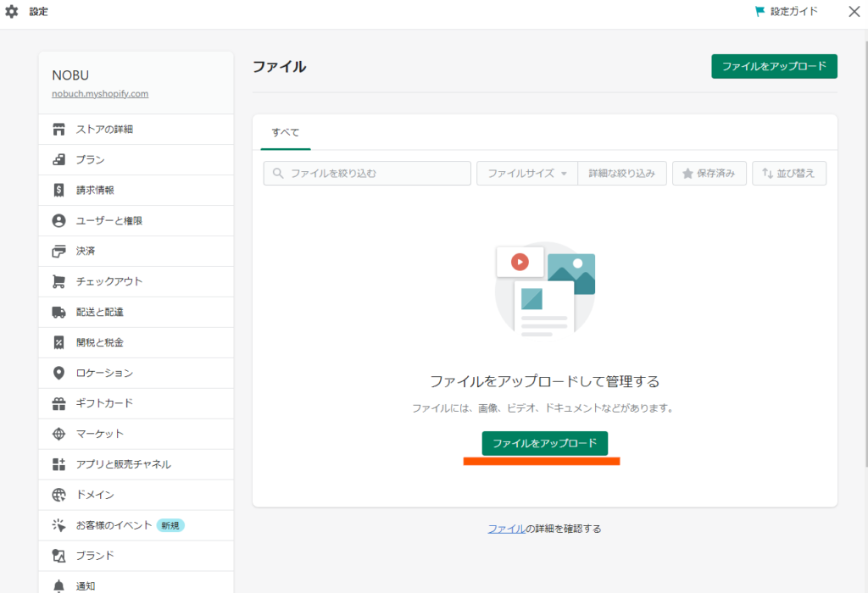
Task: Click the Shipping and delivery truck icon
Action: coord(58,313)
